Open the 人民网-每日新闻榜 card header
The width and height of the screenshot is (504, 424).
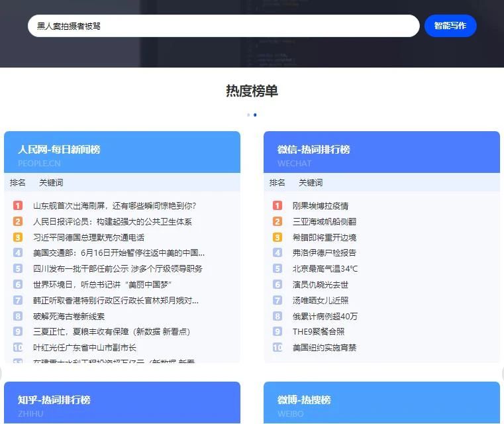(122, 152)
